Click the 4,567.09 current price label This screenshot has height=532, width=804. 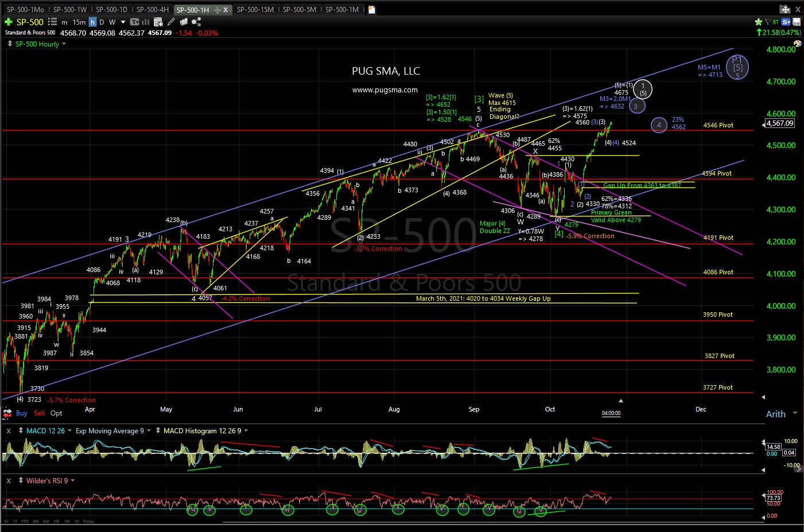click(780, 123)
